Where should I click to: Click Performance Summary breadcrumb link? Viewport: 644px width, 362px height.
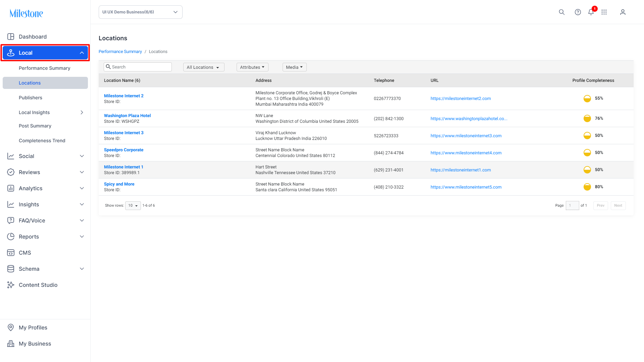pos(120,52)
